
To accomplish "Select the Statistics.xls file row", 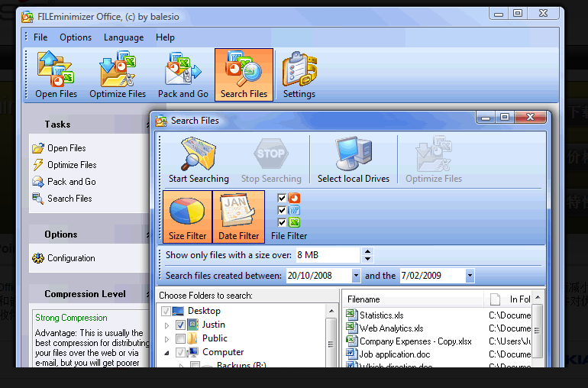I will click(438, 315).
